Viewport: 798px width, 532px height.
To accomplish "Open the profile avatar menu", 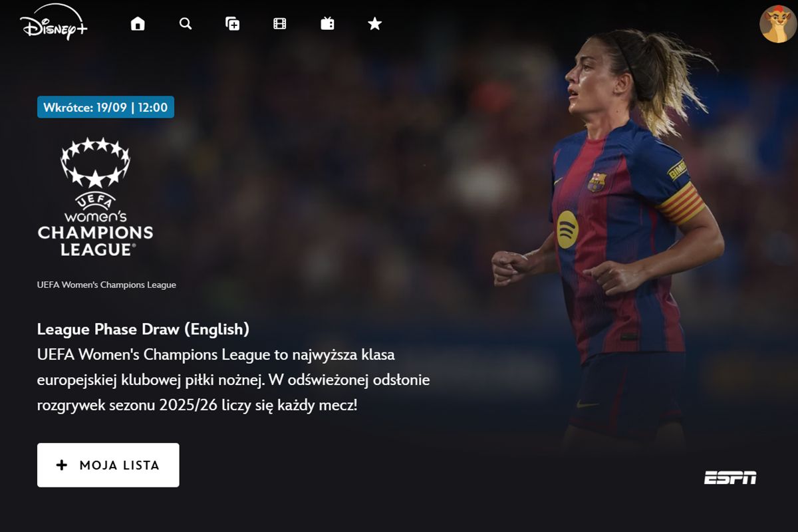I will coord(778,24).
